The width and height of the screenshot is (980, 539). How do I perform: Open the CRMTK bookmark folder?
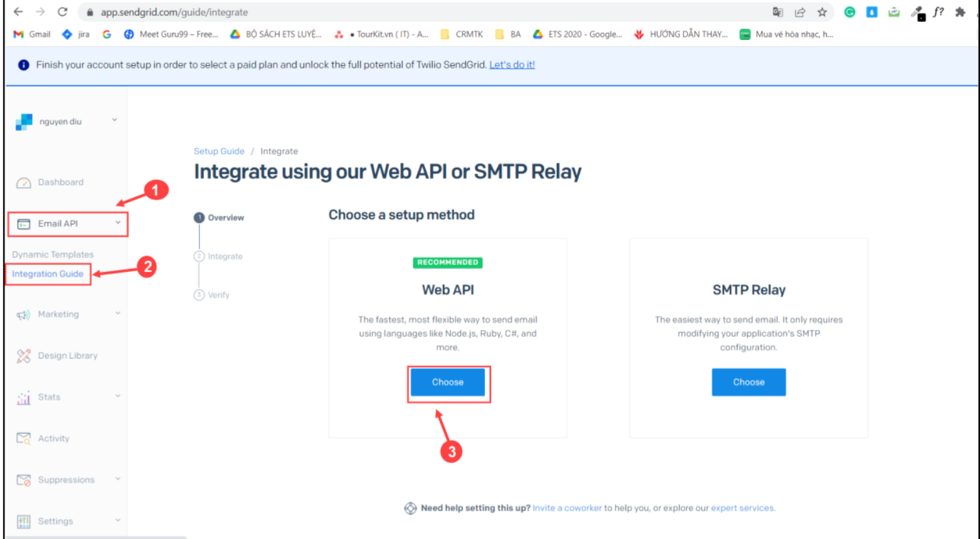click(461, 34)
